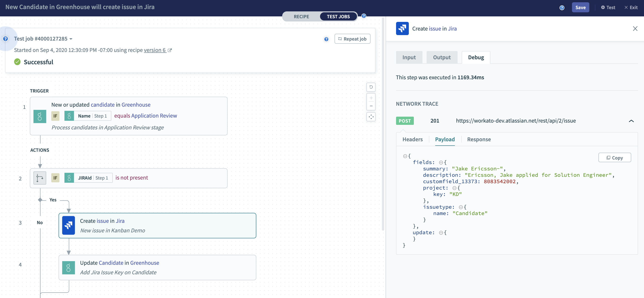Click the Jira icon in the Create issue panel header
This screenshot has height=298, width=644.
pyautogui.click(x=402, y=28)
